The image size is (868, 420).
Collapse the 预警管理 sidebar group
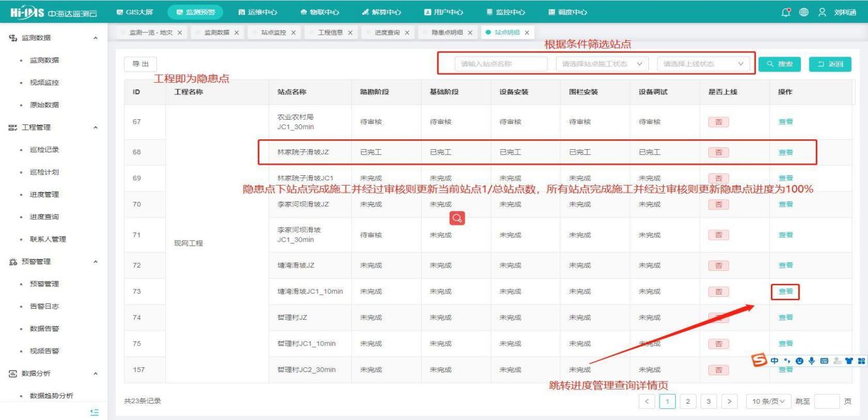96,262
